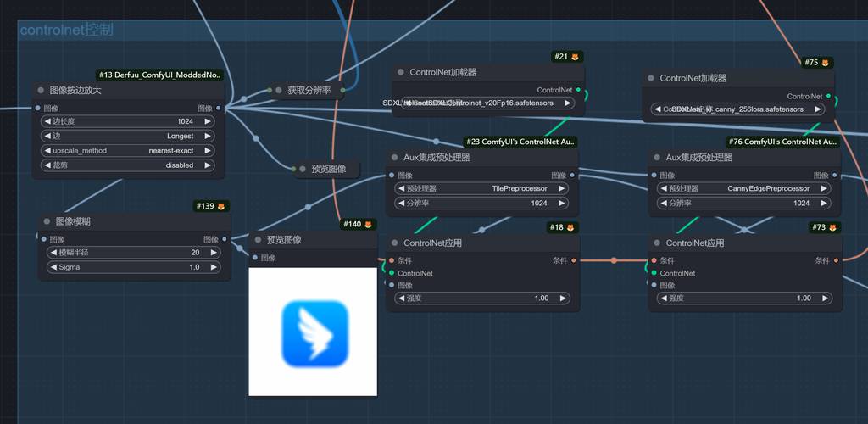Toggle collapse dot on the 获取分辨率 node
The image size is (868, 424).
(x=278, y=90)
